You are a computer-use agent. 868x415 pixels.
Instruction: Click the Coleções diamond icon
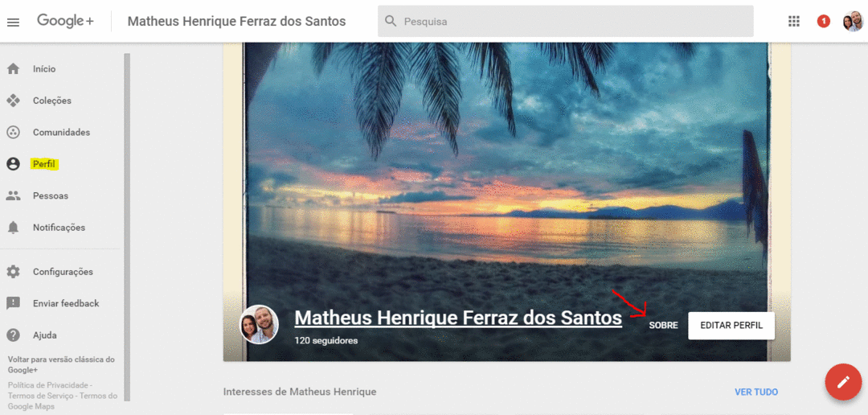[13, 101]
